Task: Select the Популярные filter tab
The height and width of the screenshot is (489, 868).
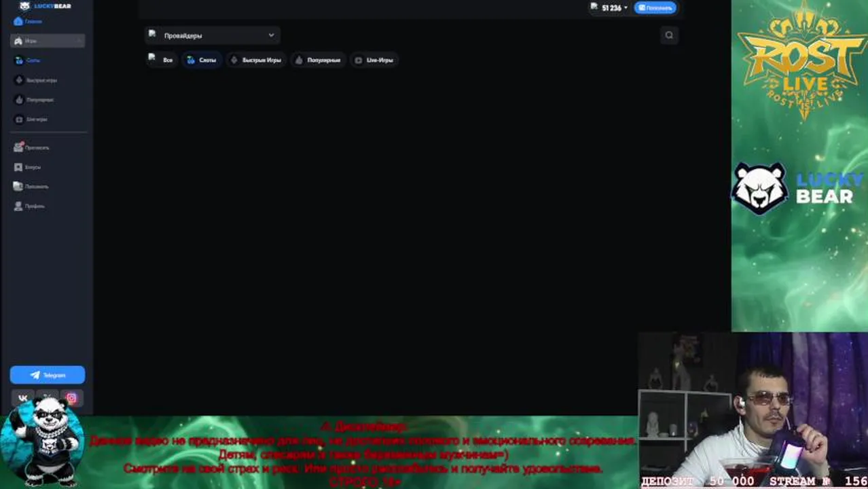Action: 319,60
